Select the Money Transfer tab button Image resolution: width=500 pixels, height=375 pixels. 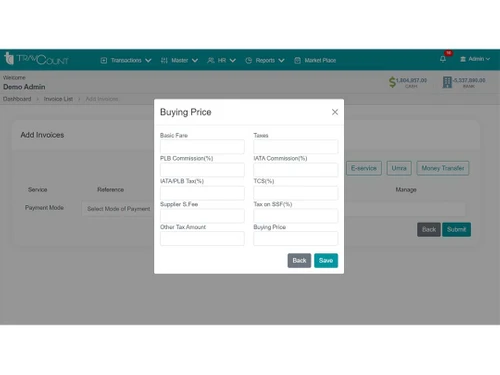coord(443,168)
